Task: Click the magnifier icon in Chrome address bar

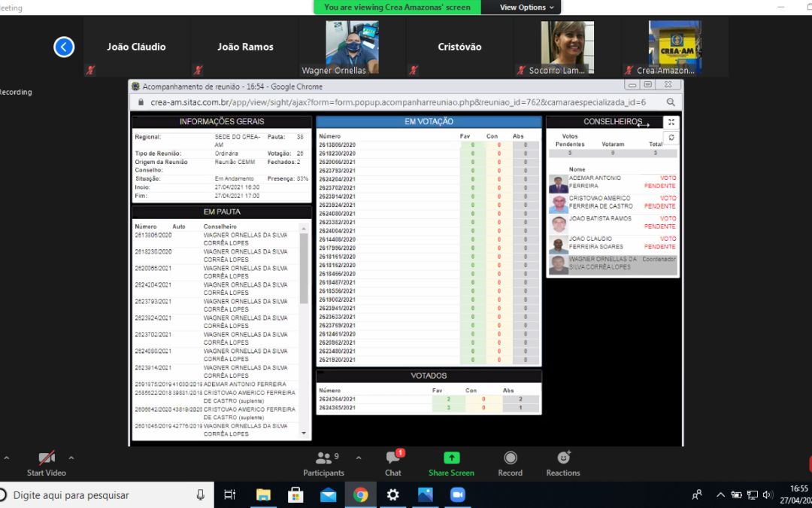Action: click(x=671, y=102)
